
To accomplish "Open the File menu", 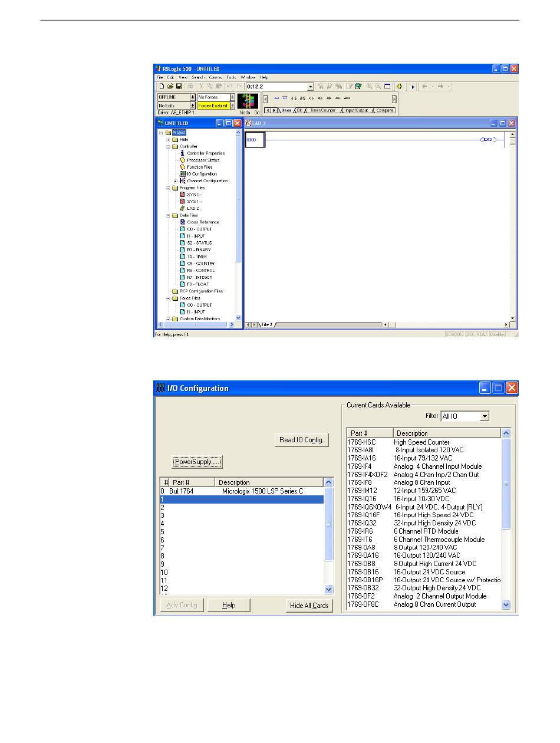I will click(159, 77).
